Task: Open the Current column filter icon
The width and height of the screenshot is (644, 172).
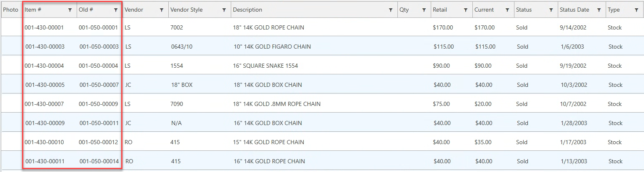Action: click(x=507, y=10)
